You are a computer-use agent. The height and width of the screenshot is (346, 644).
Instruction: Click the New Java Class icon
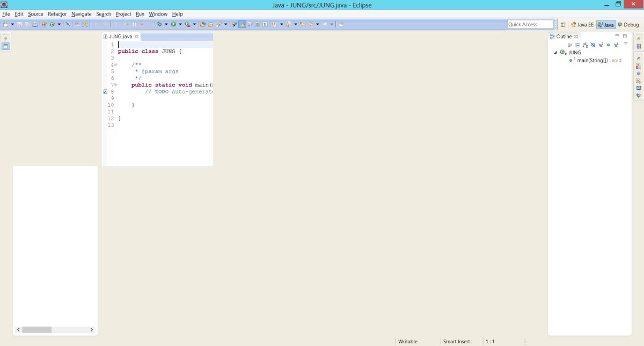pyautogui.click(x=52, y=24)
